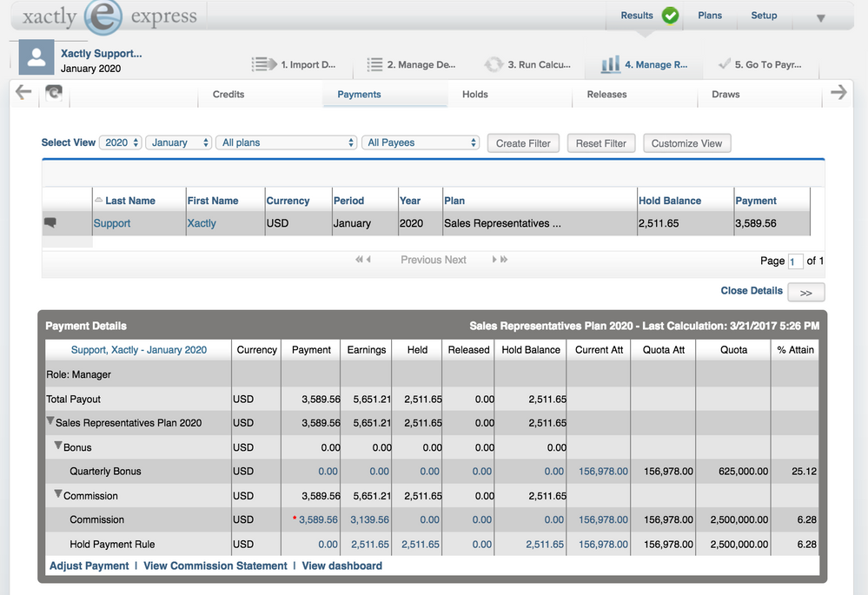
Task: Click the Manage Deals list icon
Action: 374,65
